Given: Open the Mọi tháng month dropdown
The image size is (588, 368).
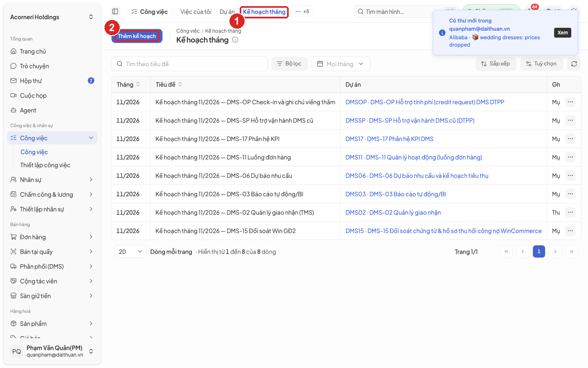Looking at the screenshot, I should [x=341, y=64].
